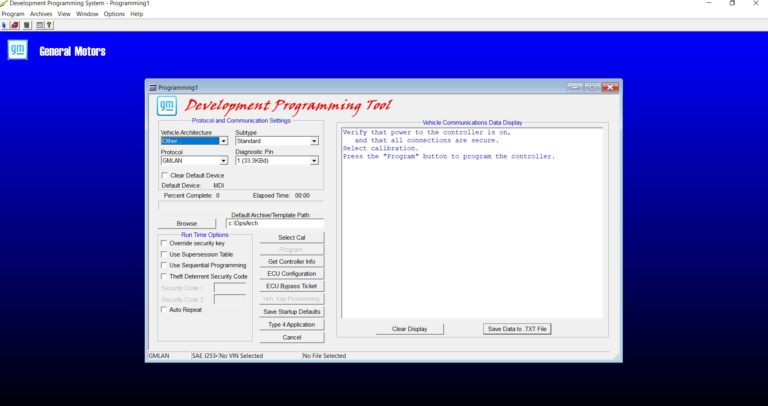Viewport: 768px width, 406px height.
Task: Click the Default Archive/Template Path field
Action: (x=274, y=223)
